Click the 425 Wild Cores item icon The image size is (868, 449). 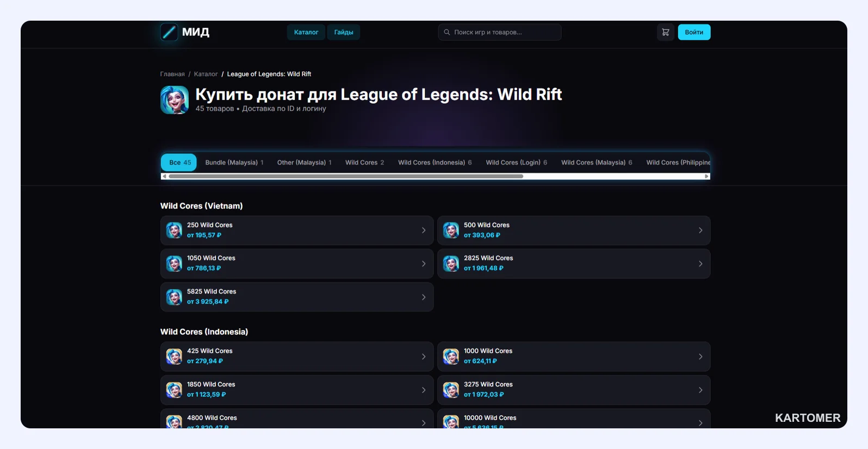pyautogui.click(x=174, y=357)
